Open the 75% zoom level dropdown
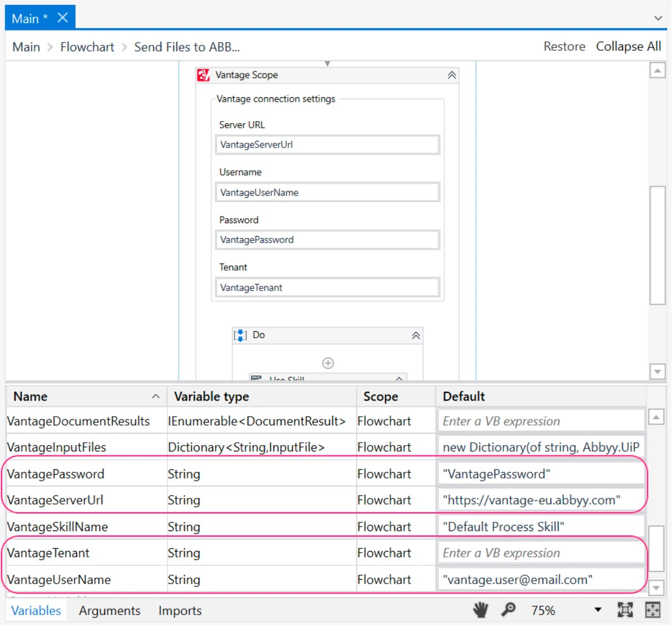The height and width of the screenshot is (630, 672). click(x=597, y=610)
